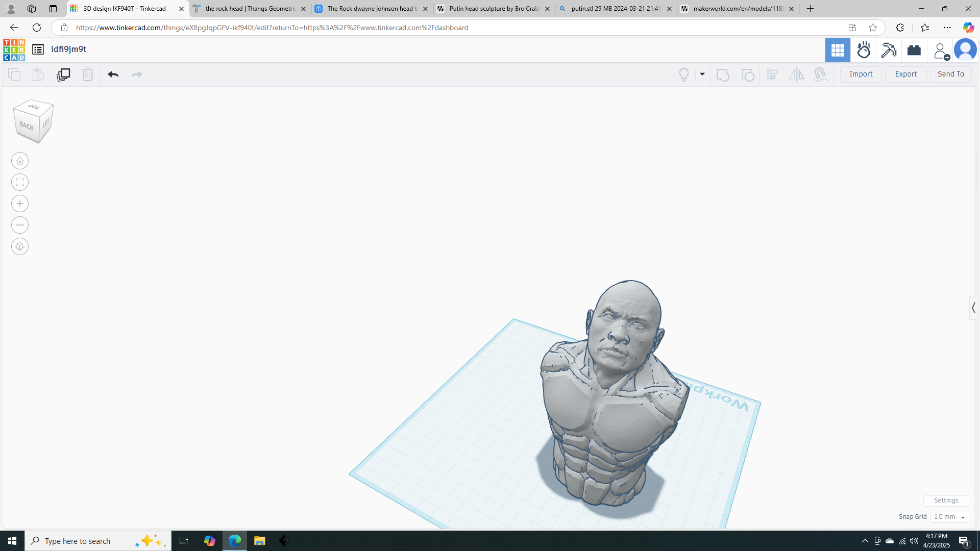Open the favorites list icon
980x551 pixels.
(924, 28)
